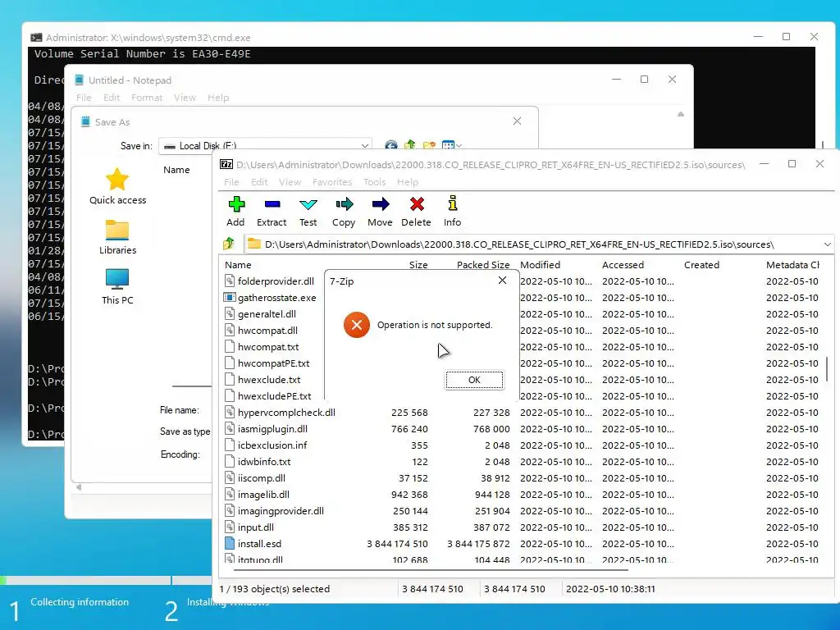
Task: Click the Copy toolbar icon
Action: (x=344, y=204)
